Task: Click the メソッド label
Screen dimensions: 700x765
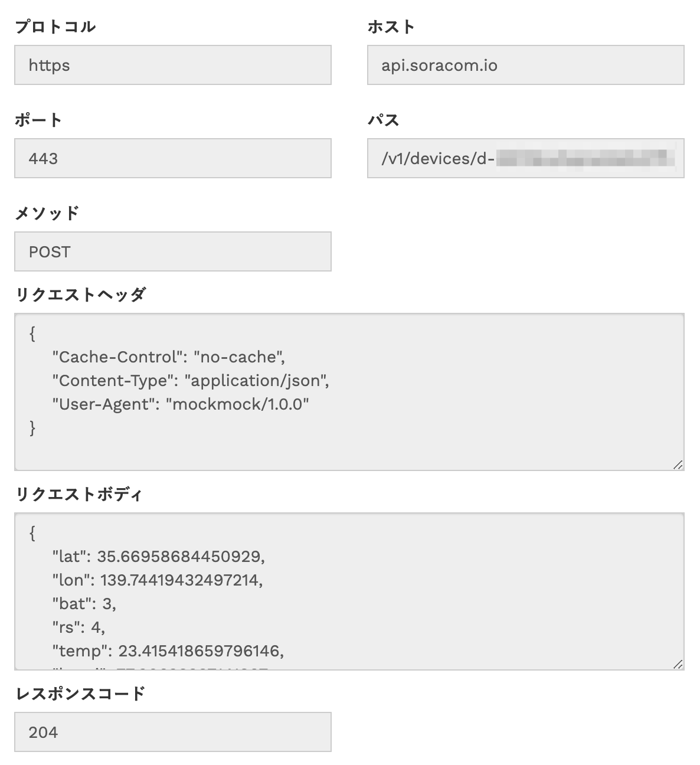Action: click(47, 212)
